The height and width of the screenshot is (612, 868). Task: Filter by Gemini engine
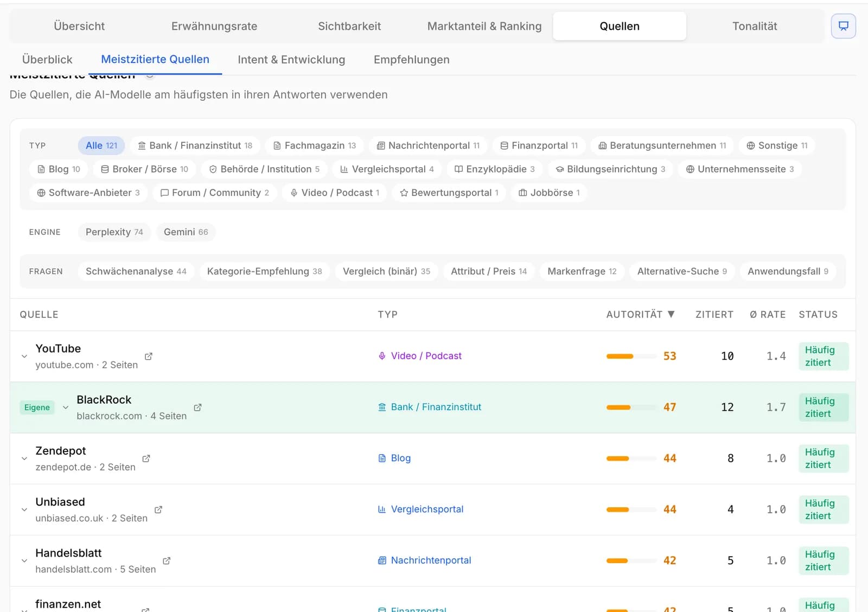[186, 232]
